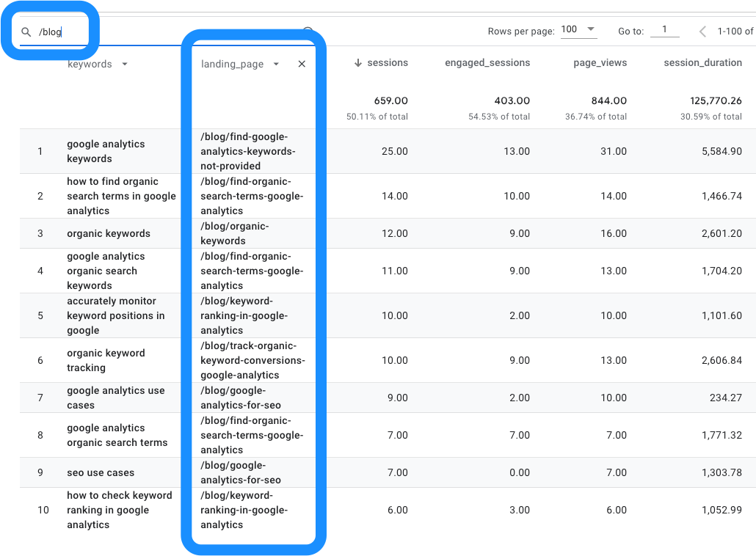
Task: Select 'google analytics use cases' cell
Action: (116, 398)
